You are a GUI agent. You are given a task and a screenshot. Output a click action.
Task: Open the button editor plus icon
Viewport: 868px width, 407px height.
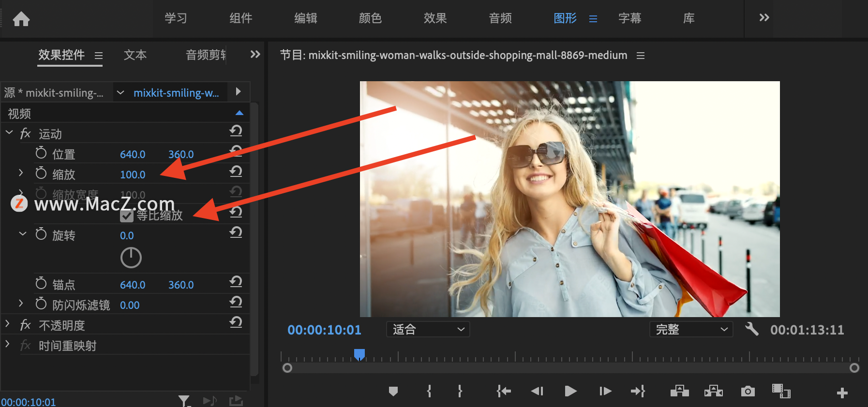pyautogui.click(x=842, y=393)
